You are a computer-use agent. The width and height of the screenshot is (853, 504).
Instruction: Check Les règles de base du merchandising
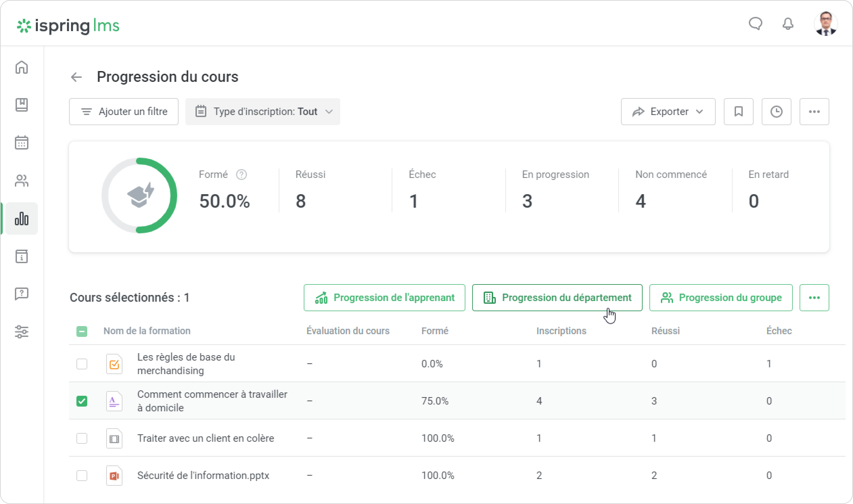82,364
